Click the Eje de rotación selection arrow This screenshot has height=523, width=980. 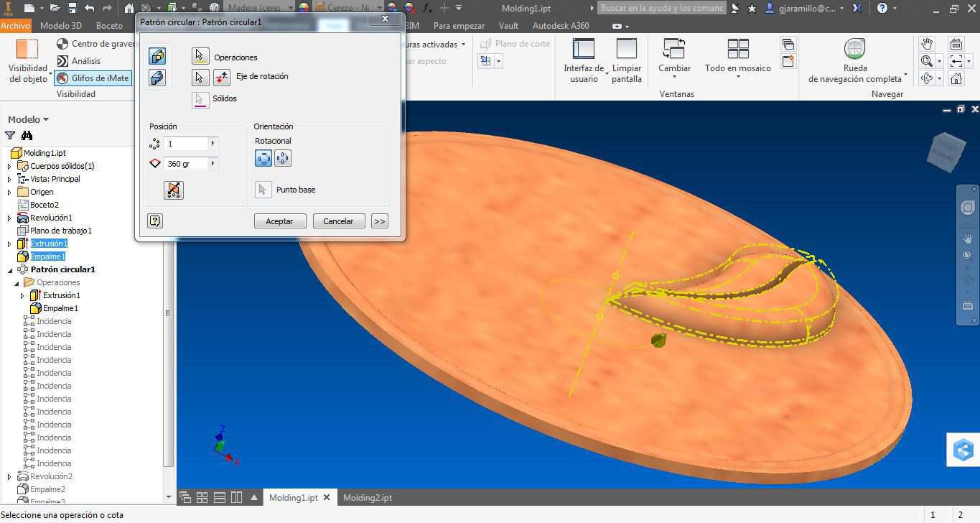pyautogui.click(x=200, y=77)
